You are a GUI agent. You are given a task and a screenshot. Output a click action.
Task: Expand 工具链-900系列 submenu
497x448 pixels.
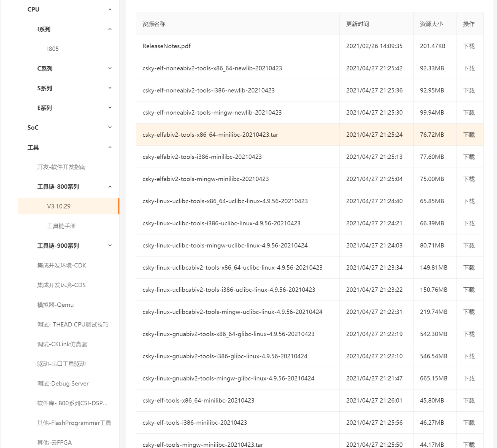(x=110, y=245)
